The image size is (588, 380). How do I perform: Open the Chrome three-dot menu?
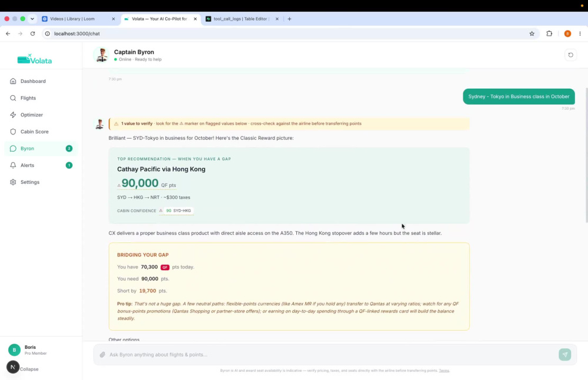click(580, 33)
